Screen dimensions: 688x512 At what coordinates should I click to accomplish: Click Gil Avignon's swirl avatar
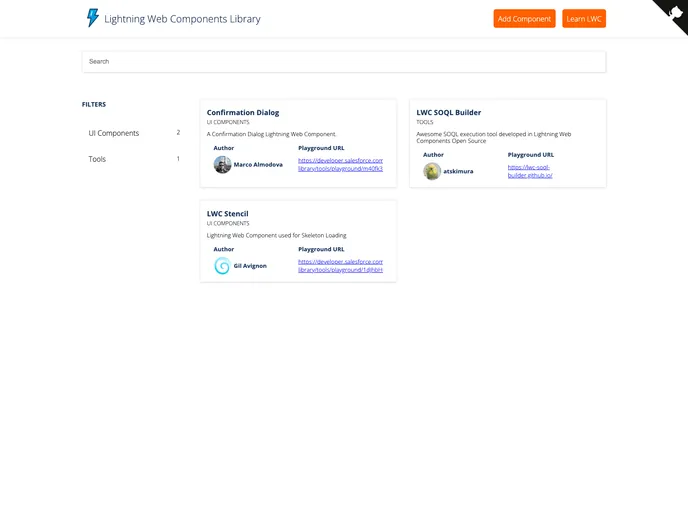click(x=222, y=265)
